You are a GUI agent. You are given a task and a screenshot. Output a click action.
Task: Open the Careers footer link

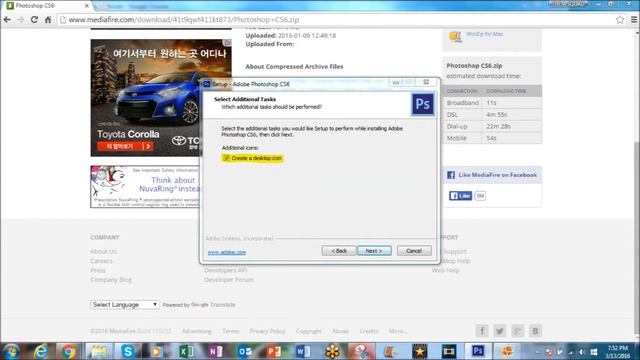point(101,261)
